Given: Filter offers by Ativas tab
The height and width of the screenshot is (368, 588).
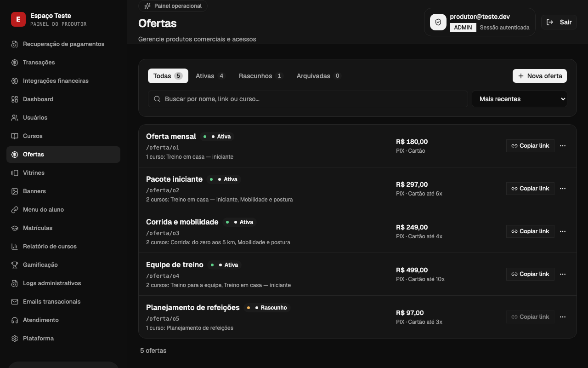Looking at the screenshot, I should [x=210, y=76].
